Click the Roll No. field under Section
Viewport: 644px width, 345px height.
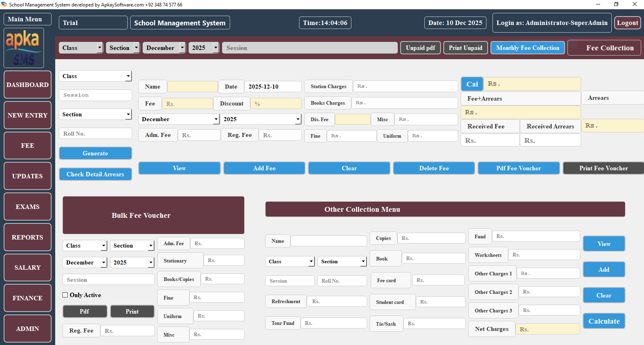(96, 133)
